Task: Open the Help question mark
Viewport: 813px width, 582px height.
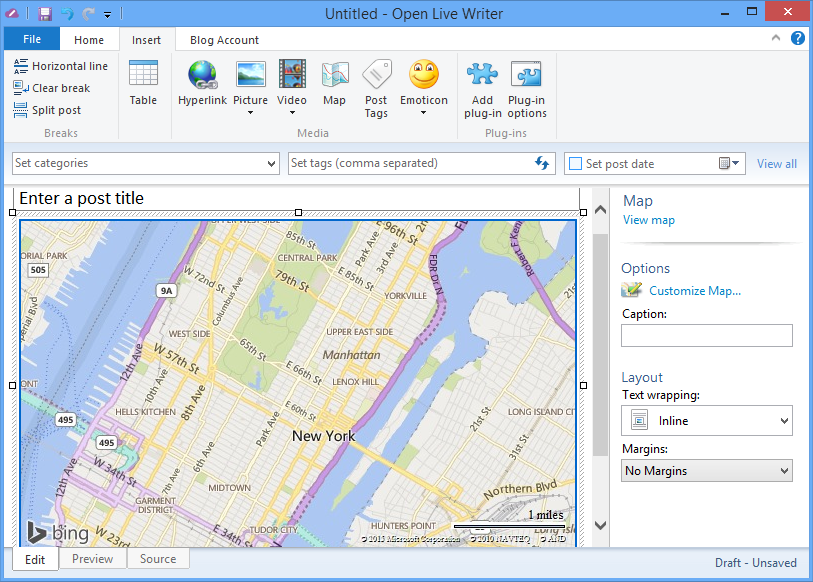Action: click(x=797, y=38)
